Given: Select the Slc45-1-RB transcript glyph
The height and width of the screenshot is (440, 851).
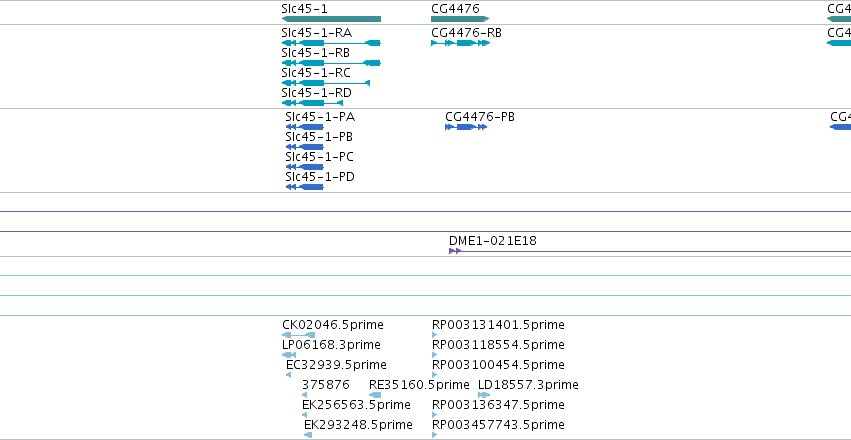Looking at the screenshot, I should coord(331,63).
